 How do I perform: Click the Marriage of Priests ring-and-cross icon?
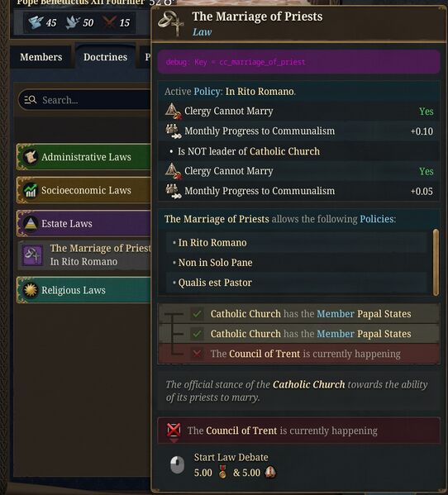pyautogui.click(x=171, y=23)
